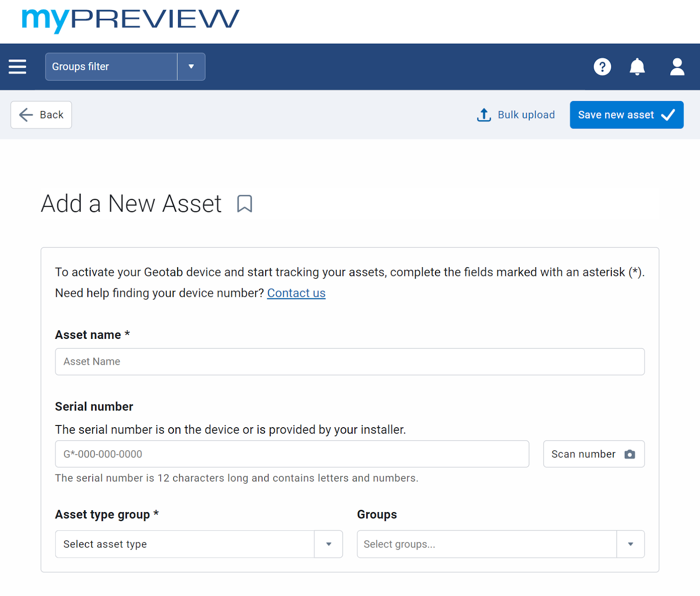
Task: Open the hamburger navigation menu
Action: pos(17,66)
